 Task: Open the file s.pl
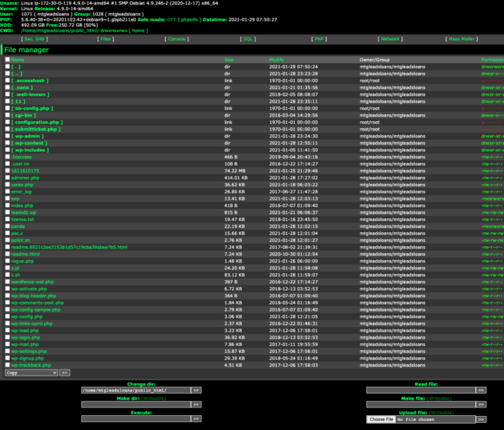point(15,268)
